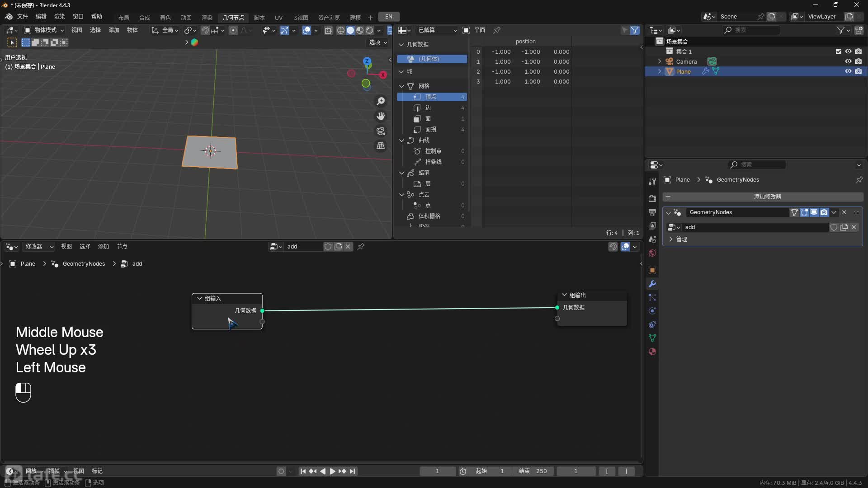The width and height of the screenshot is (868, 488).
Task: Switch to the UV workspace tab
Action: click(x=278, y=18)
